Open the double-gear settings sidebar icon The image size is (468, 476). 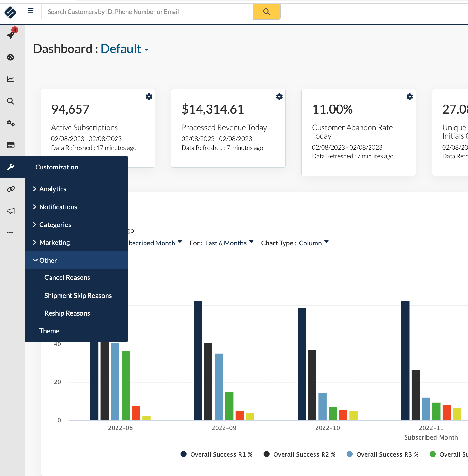pos(11,123)
